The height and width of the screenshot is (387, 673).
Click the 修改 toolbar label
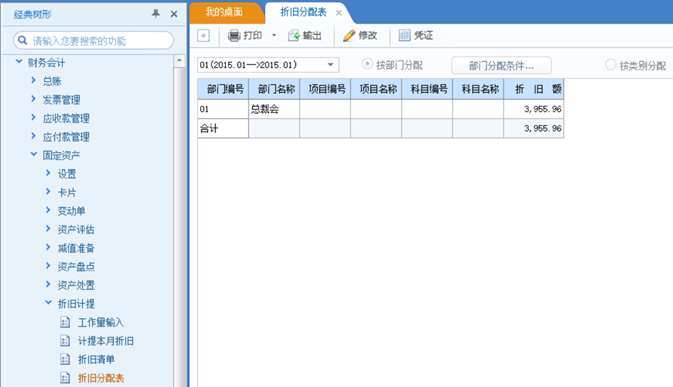click(x=368, y=36)
